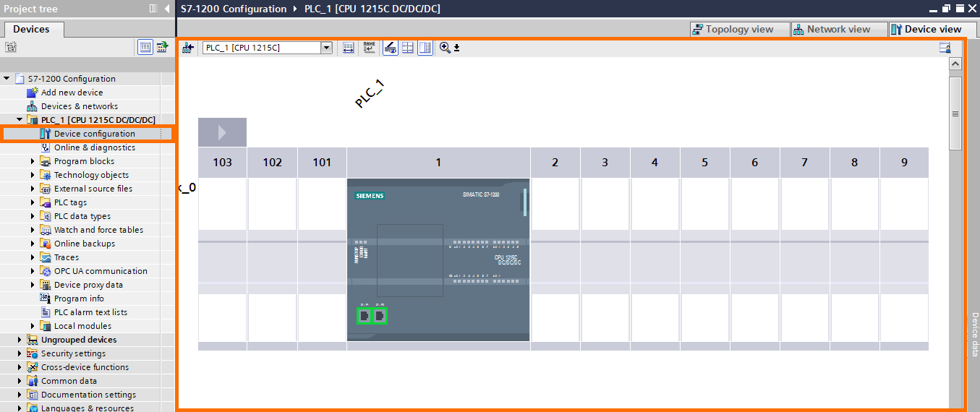
Task: Click the OPC UA communication icon
Action: (46, 271)
